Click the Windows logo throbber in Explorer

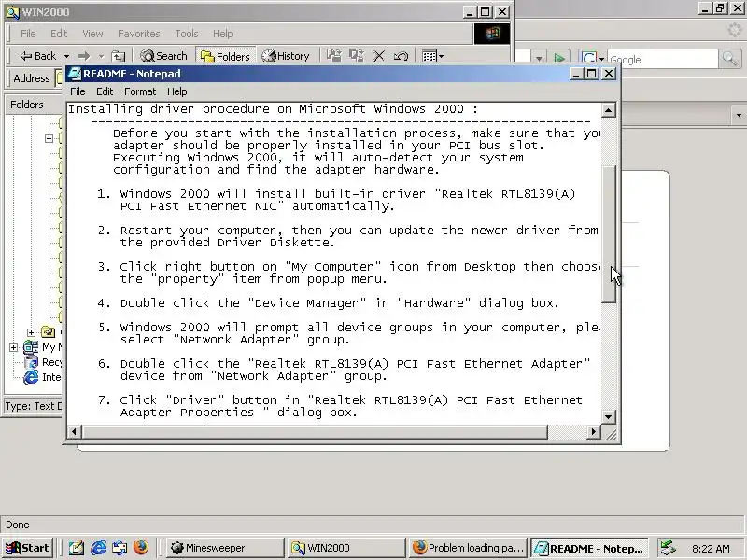pyautogui.click(x=492, y=34)
